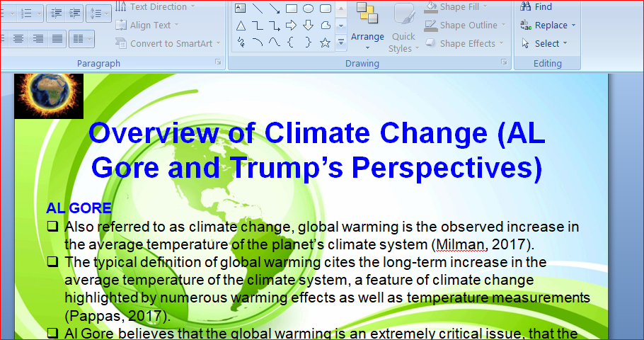Open the Arrange menu

(x=367, y=27)
